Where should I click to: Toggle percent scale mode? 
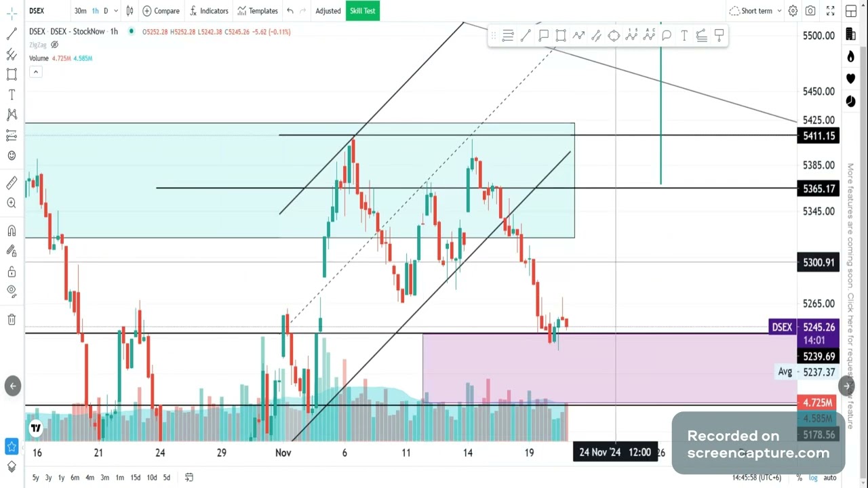(x=800, y=478)
